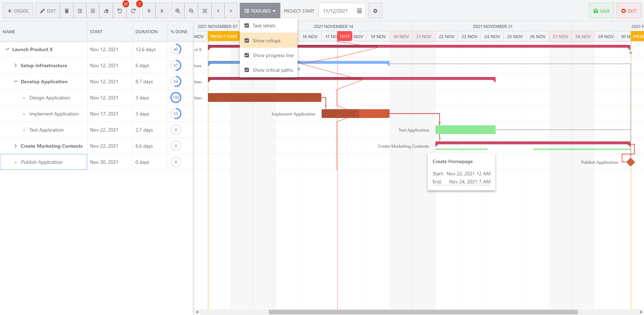Click the eraser clear icon
The width and height of the screenshot is (644, 315).
(106, 11)
